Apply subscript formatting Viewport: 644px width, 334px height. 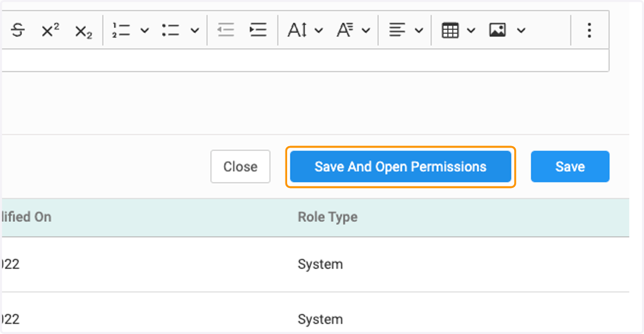pyautogui.click(x=83, y=31)
